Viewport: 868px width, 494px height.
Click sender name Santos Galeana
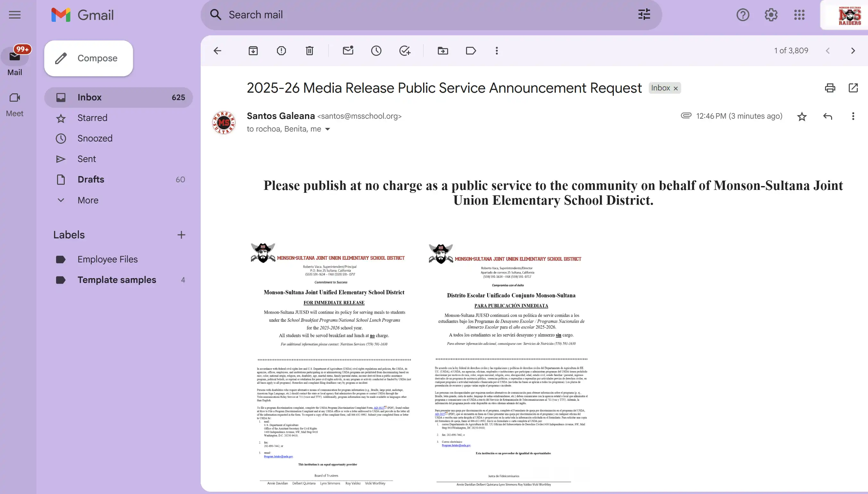[281, 116]
